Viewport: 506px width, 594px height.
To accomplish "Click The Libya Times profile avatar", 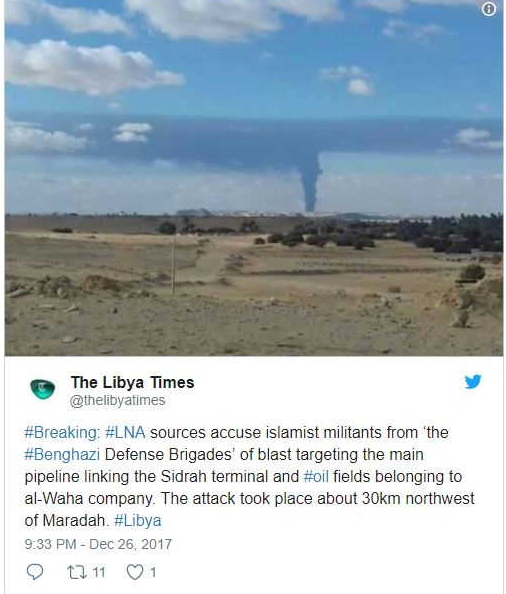I will (42, 389).
